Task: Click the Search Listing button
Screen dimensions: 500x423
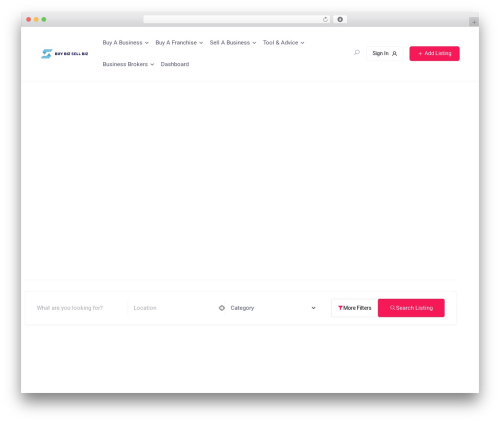Action: coord(411,308)
